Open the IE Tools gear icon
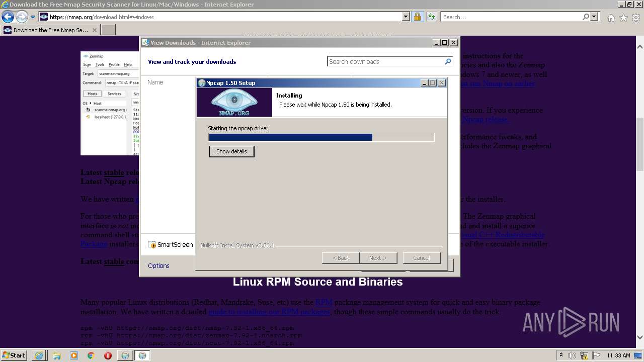The width and height of the screenshot is (644, 362). click(x=636, y=18)
